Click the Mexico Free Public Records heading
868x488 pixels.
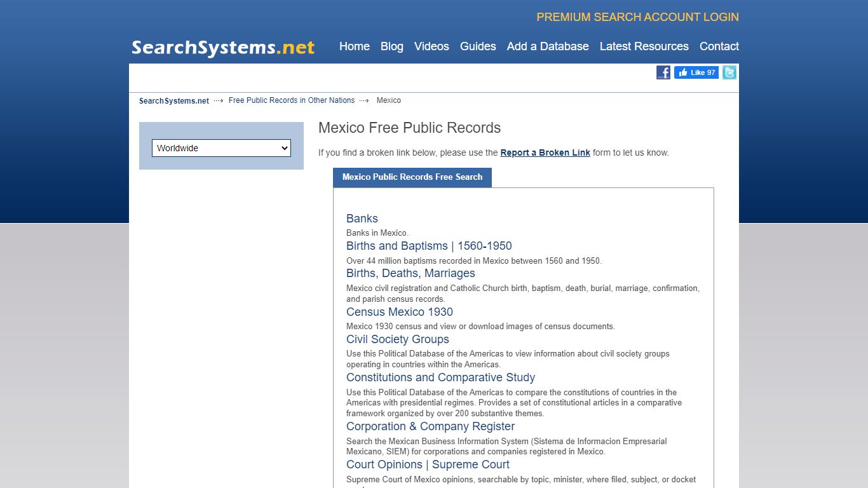[409, 128]
